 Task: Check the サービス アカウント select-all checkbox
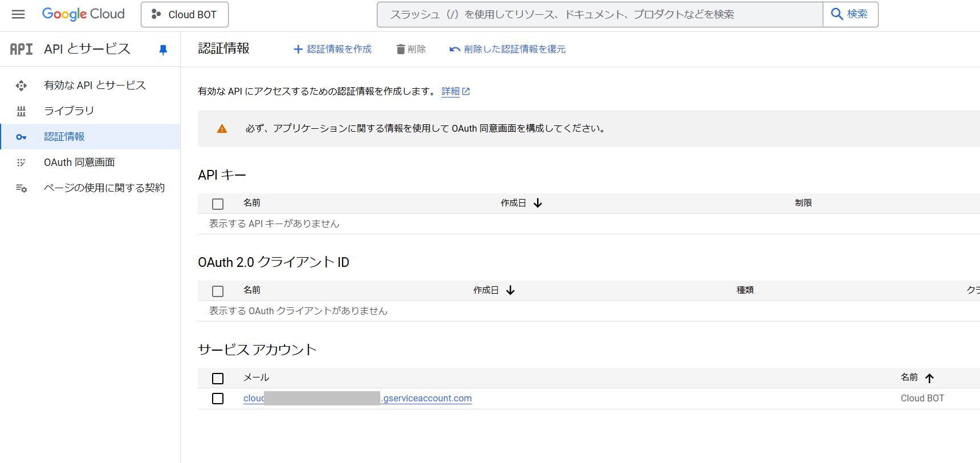click(x=218, y=378)
